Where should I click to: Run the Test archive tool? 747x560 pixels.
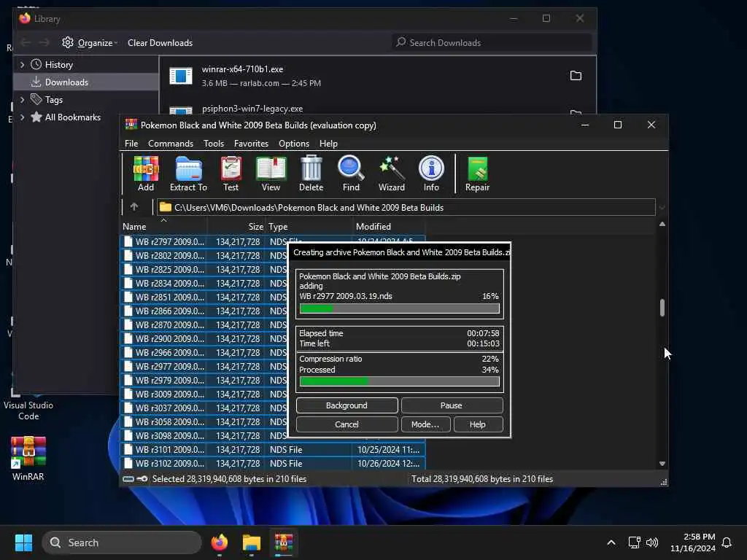[x=231, y=174]
